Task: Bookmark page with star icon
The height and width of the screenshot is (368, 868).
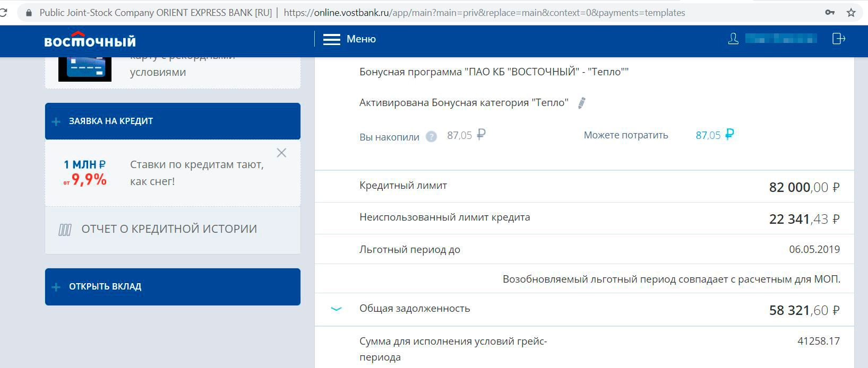Action: pos(851,13)
